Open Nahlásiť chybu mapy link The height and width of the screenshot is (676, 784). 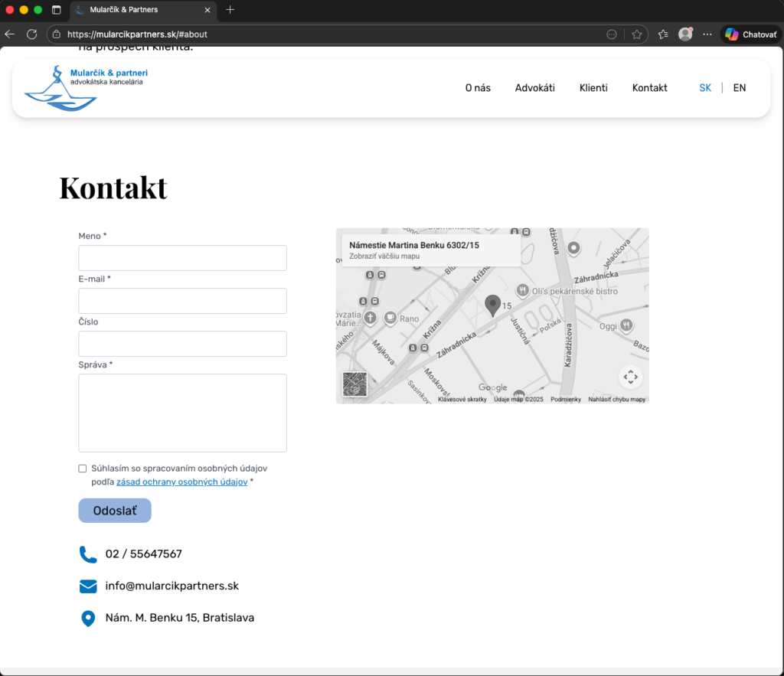616,399
